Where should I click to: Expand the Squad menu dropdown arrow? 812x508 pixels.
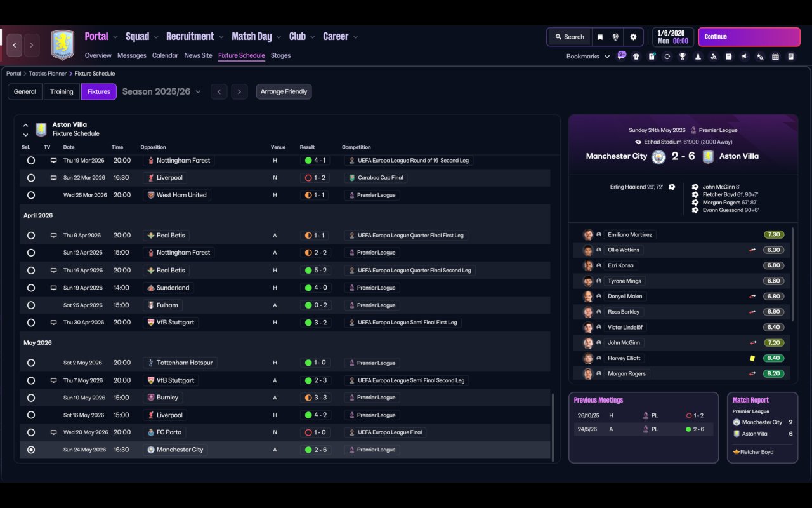156,37
